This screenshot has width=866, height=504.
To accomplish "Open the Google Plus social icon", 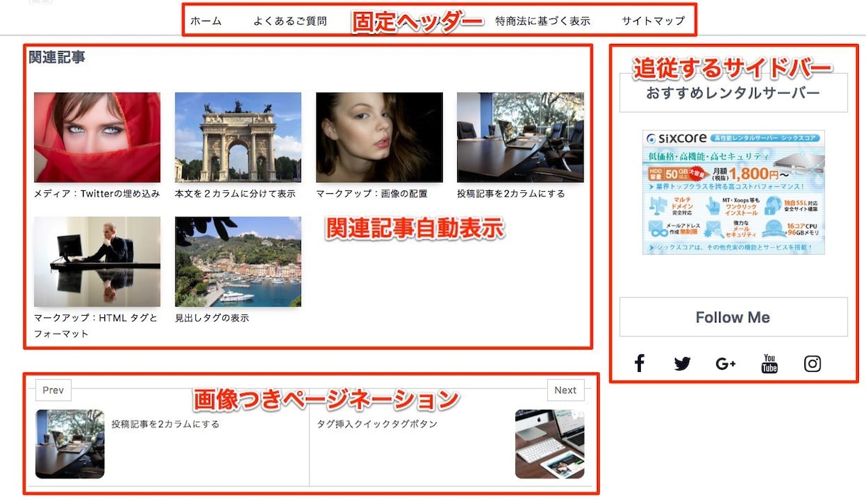I will click(x=725, y=364).
